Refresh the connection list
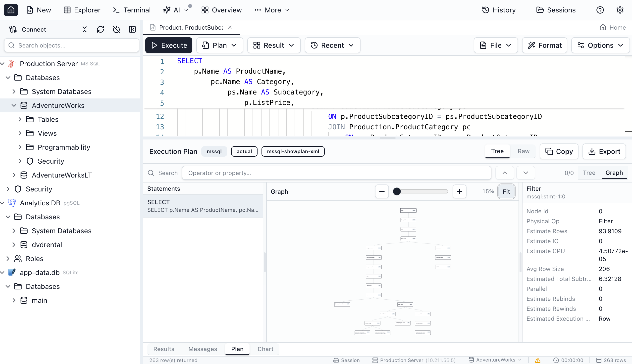The width and height of the screenshot is (632, 364). point(101,29)
